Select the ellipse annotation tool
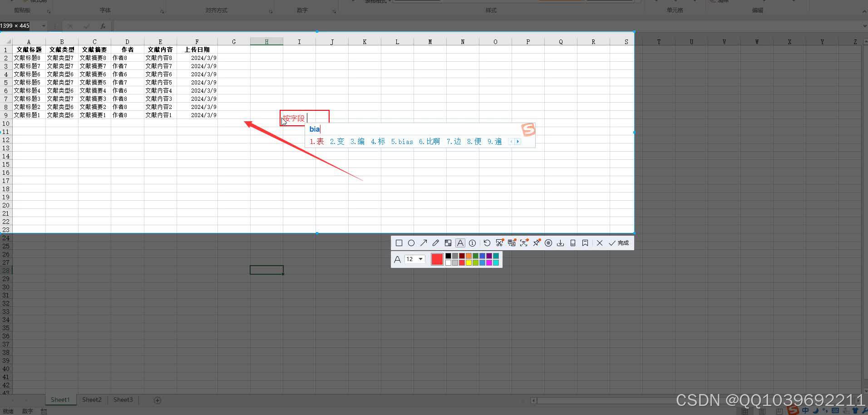Screen dimensions: 868x415 tap(411, 243)
